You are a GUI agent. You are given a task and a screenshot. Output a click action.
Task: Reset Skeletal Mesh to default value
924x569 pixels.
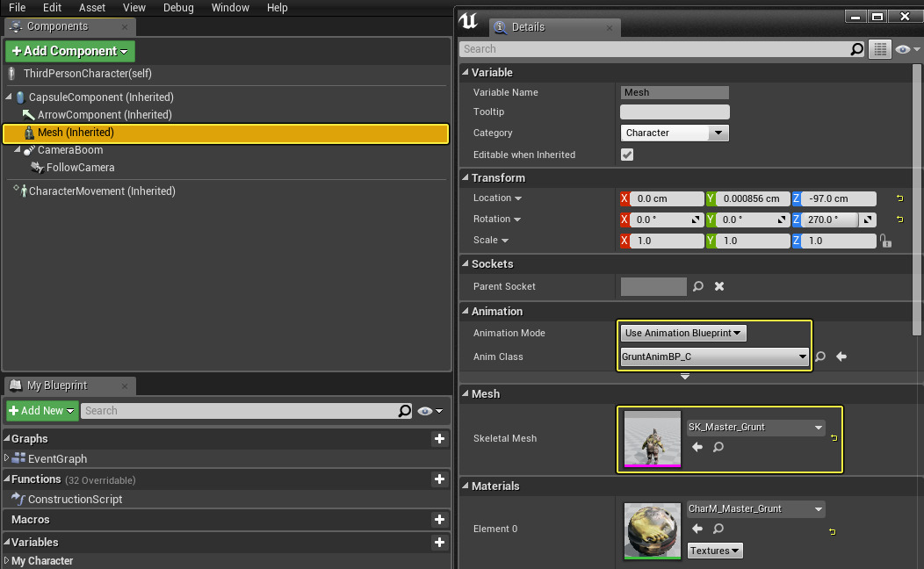833,437
